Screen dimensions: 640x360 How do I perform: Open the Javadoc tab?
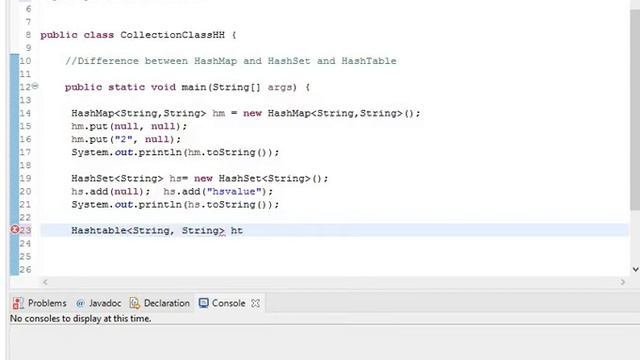[x=99, y=303]
